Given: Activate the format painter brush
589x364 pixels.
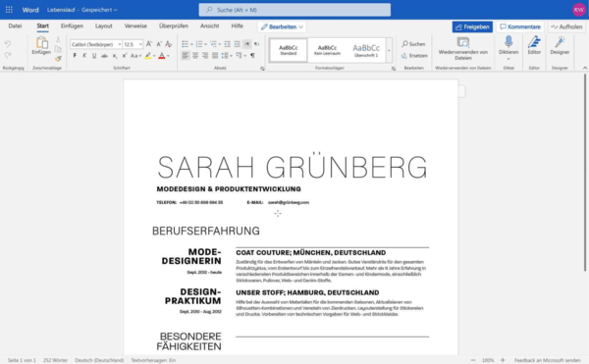Looking at the screenshot, I should [58, 59].
